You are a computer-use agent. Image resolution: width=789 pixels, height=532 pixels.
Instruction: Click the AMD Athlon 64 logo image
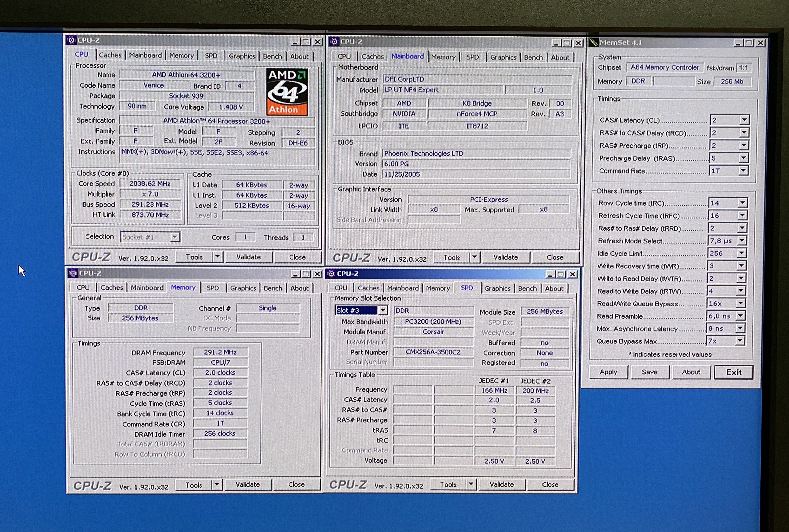(287, 92)
